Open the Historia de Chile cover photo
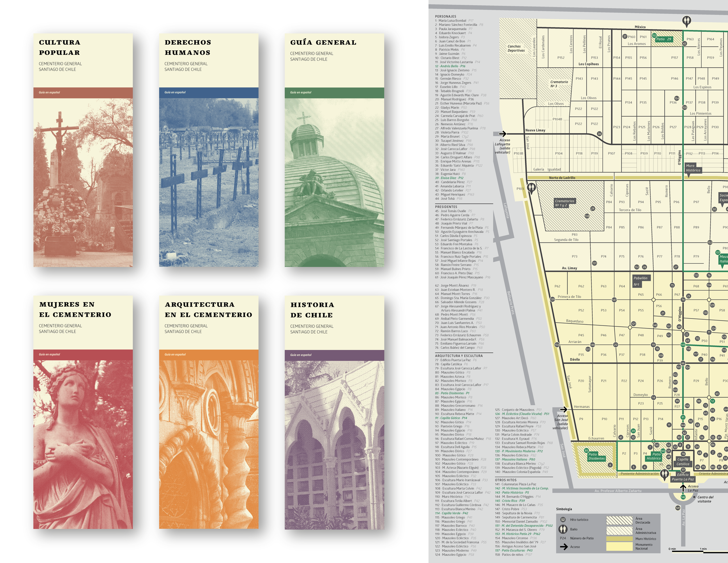Image resolution: width=728 pixels, height=563 pixels. click(x=334, y=445)
